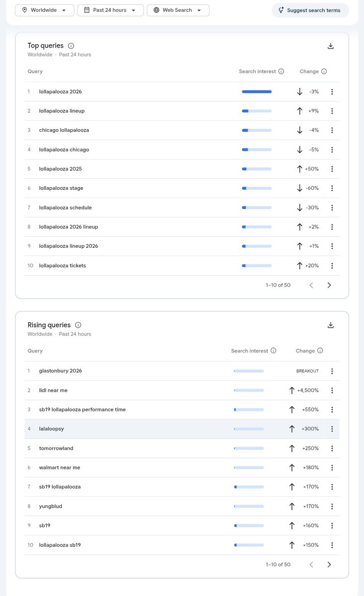Viewport: 364px width, 596px height.
Task: Open more options for yungblud row
Action: 332,506
